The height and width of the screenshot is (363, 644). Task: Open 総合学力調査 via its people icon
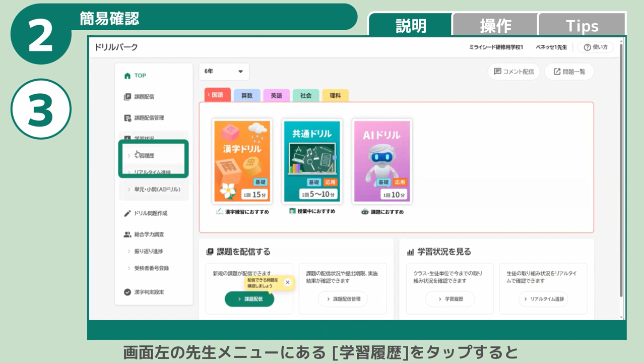[127, 234]
